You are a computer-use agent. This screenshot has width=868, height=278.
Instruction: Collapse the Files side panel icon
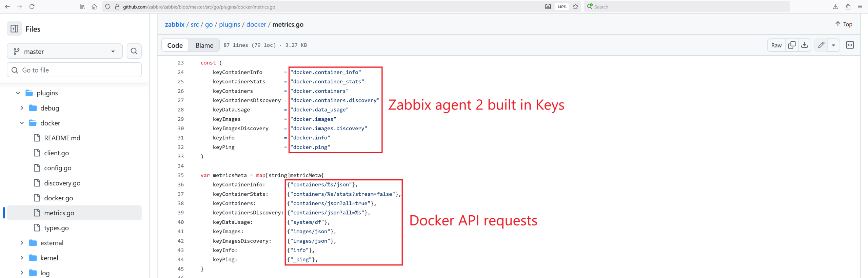click(x=14, y=29)
